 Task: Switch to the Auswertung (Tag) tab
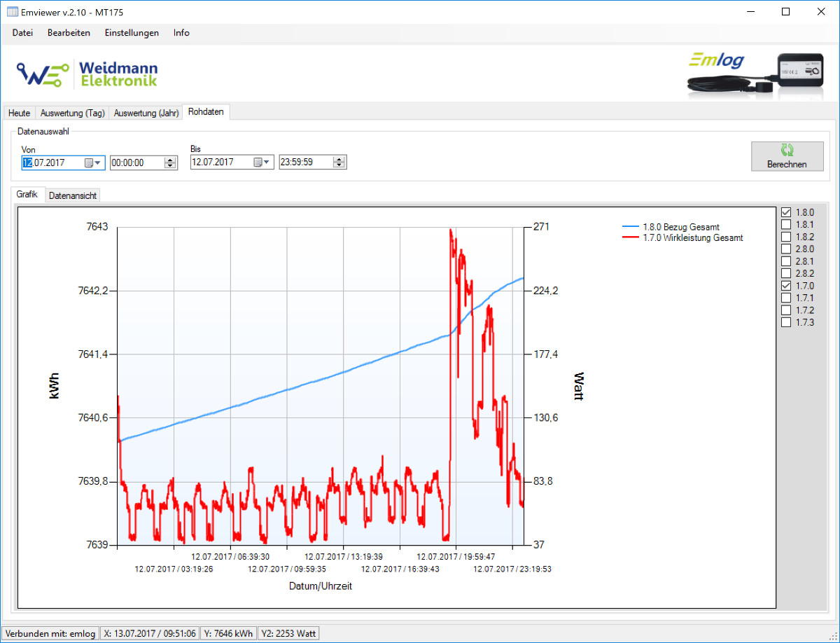pos(72,113)
